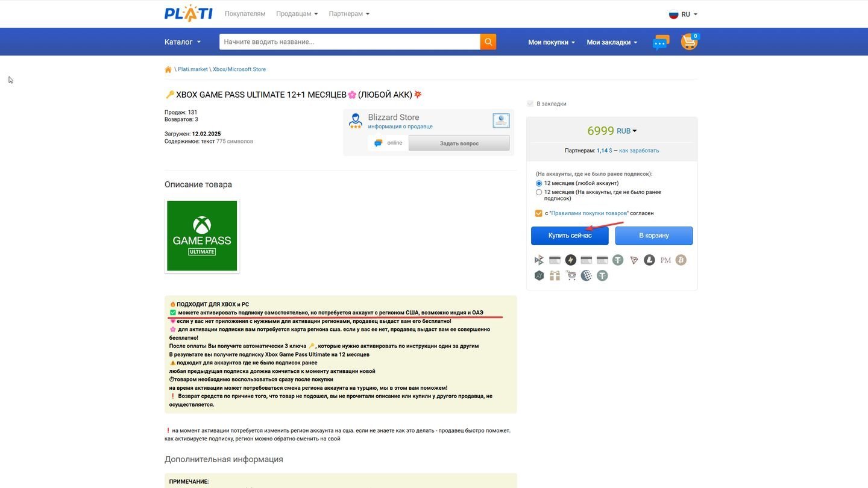Click the '775 символов' content size text
868x488 pixels.
(235, 142)
